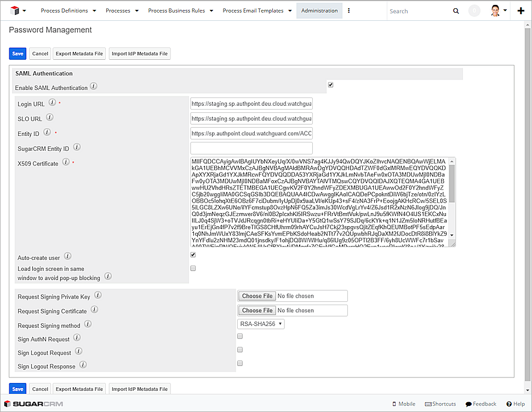The height and width of the screenshot is (412, 532).
Task: Click inside the SugarCRM Entity ID field
Action: (251, 148)
